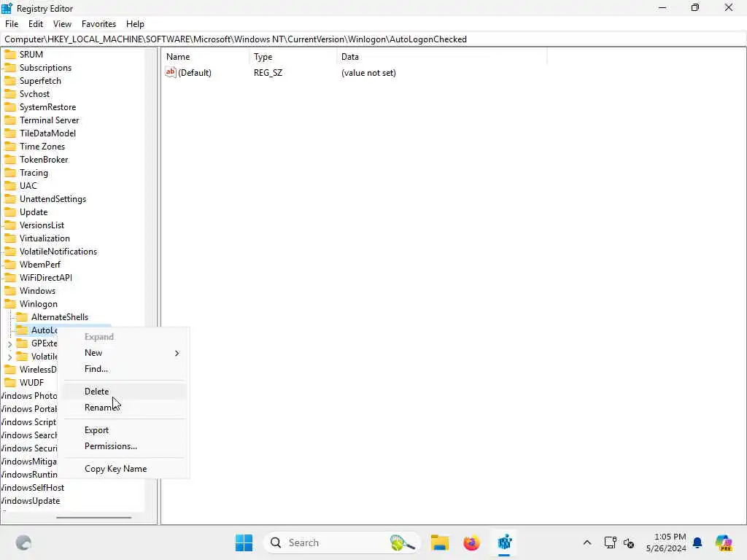Open Firefox from the taskbar
The width and height of the screenshot is (747, 560).
[472, 542]
